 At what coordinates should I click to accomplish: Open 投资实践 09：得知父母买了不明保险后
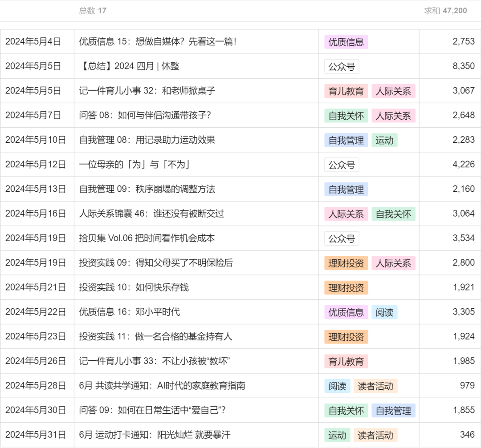tap(156, 262)
